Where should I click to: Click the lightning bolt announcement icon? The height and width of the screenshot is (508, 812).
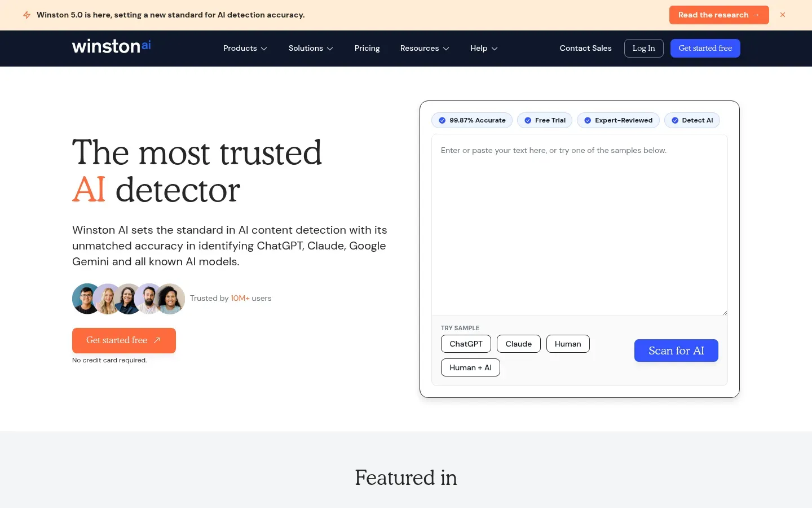pyautogui.click(x=27, y=15)
